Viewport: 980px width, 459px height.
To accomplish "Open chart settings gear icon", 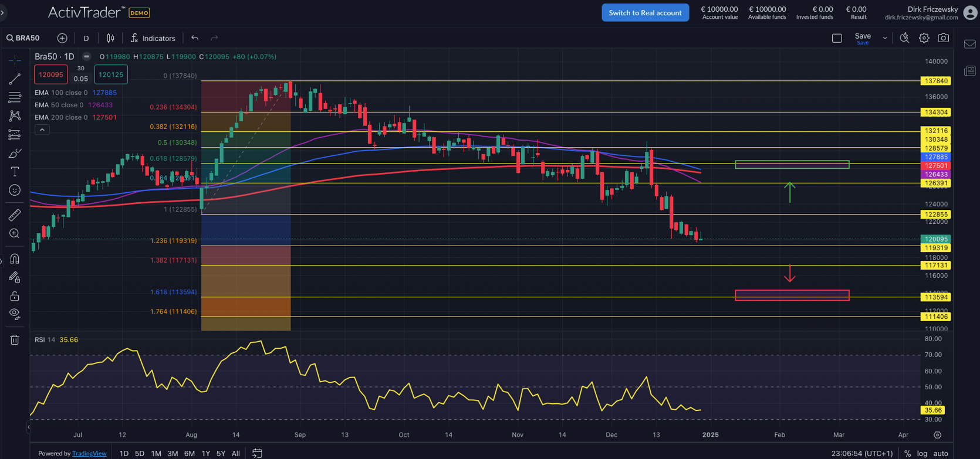I will coord(924,38).
